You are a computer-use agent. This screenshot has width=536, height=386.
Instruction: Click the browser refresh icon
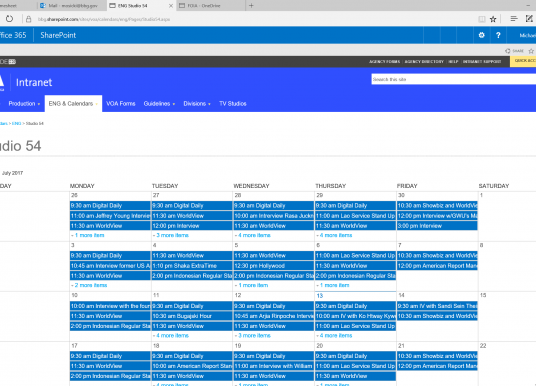(9, 19)
